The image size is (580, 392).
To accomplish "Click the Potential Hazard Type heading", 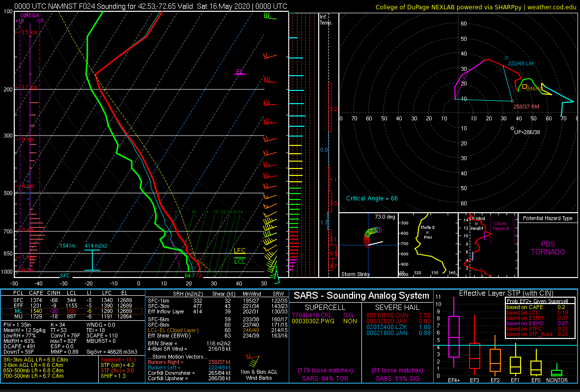I will pos(548,219).
